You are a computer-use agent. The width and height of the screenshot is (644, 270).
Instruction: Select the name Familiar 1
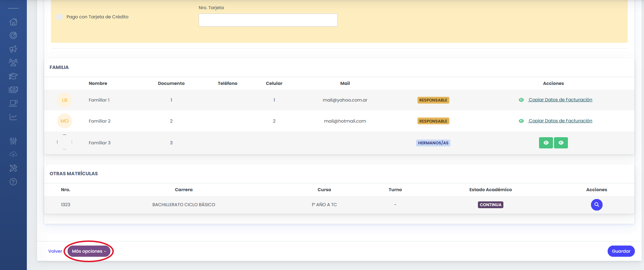pos(99,100)
